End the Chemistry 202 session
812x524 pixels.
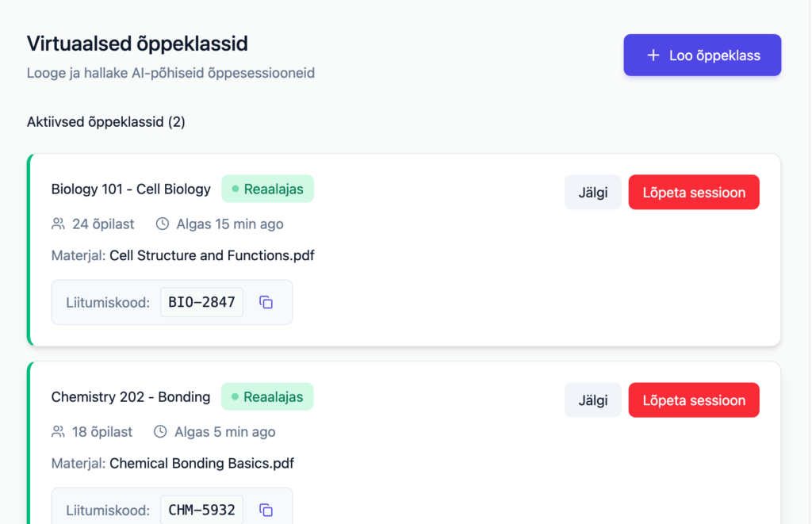coord(694,400)
